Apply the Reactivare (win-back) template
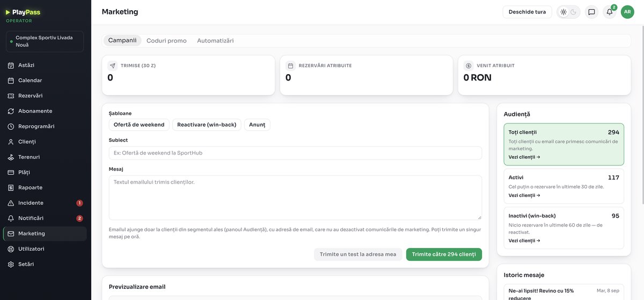This screenshot has width=644, height=300. point(207,125)
